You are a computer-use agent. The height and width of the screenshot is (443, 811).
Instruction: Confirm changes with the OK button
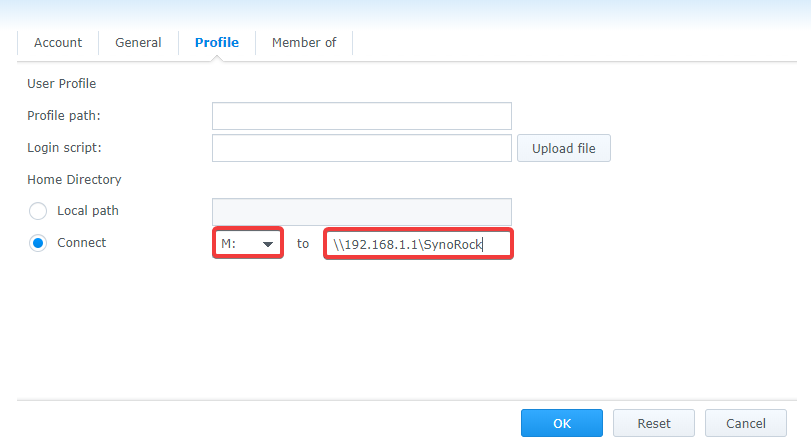click(562, 423)
